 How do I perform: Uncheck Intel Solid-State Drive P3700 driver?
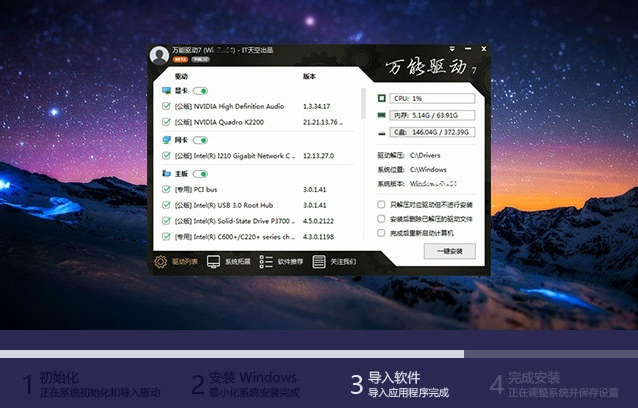pyautogui.click(x=166, y=221)
